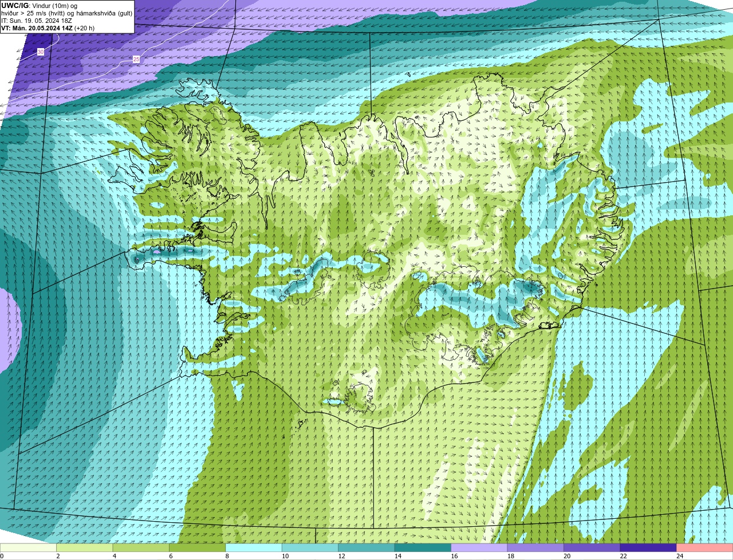Click the legend scale value "14"
This screenshot has width=733, height=560.
398,556
